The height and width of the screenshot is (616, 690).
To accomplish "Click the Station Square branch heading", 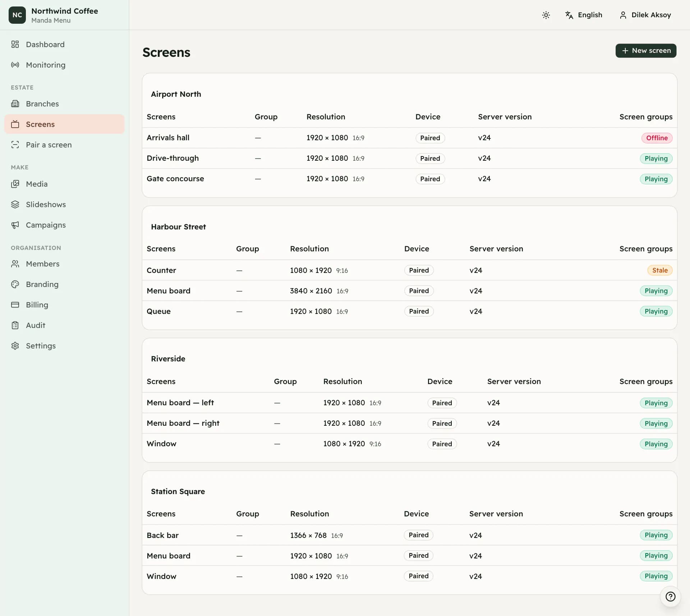I will (178, 492).
